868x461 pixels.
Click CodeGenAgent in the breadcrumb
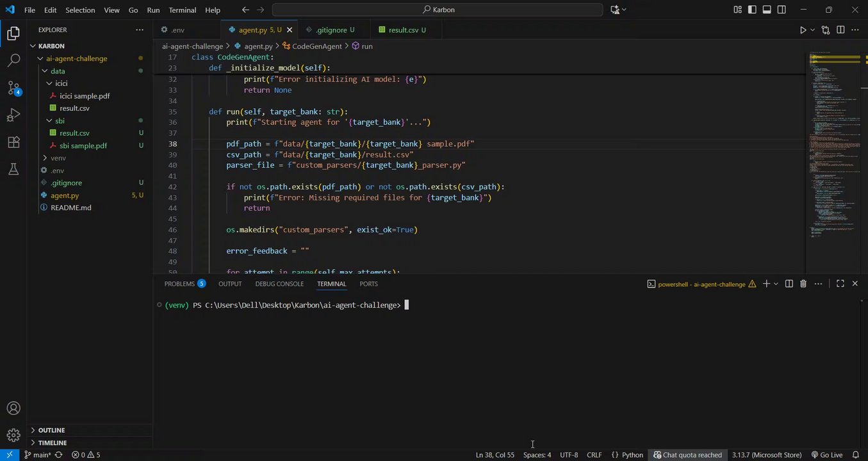tap(316, 46)
